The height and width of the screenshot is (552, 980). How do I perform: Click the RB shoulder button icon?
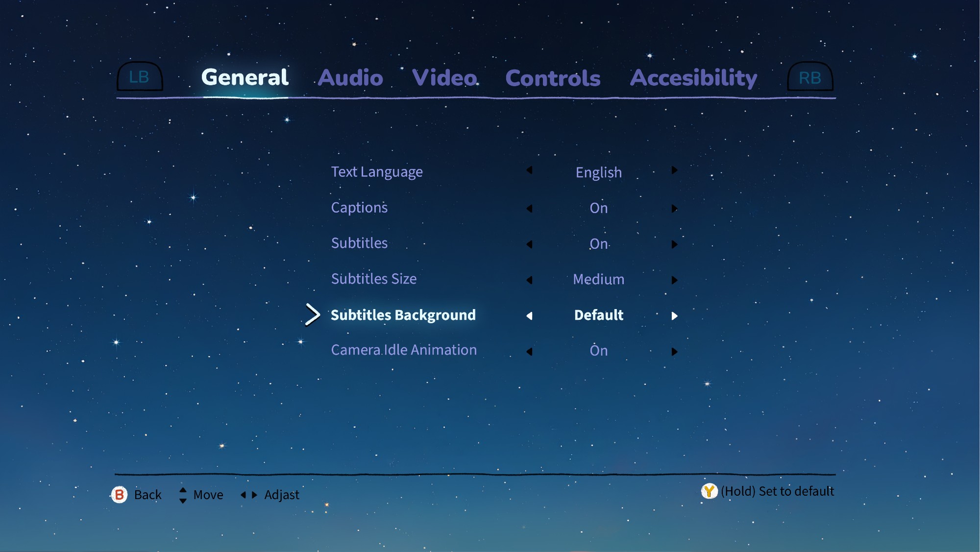click(809, 77)
